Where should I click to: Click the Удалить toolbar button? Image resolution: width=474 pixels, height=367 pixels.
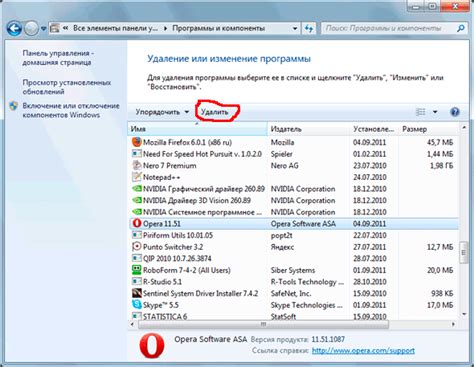coord(215,112)
